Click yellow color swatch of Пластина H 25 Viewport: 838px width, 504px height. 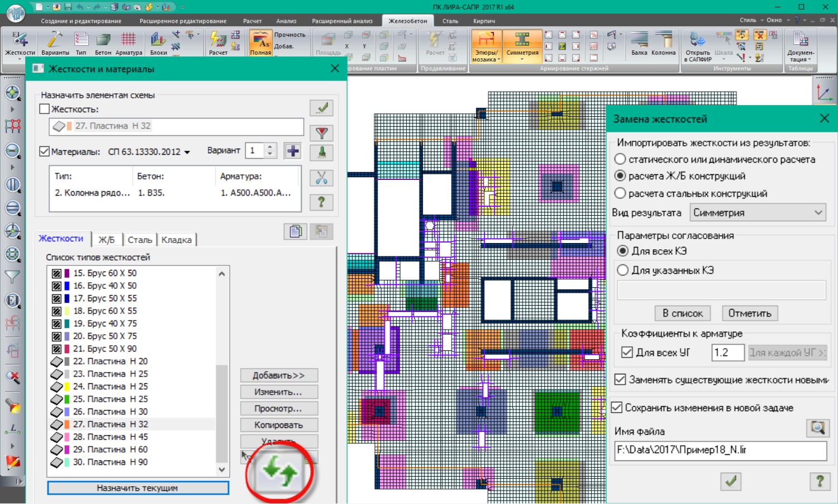(x=67, y=387)
